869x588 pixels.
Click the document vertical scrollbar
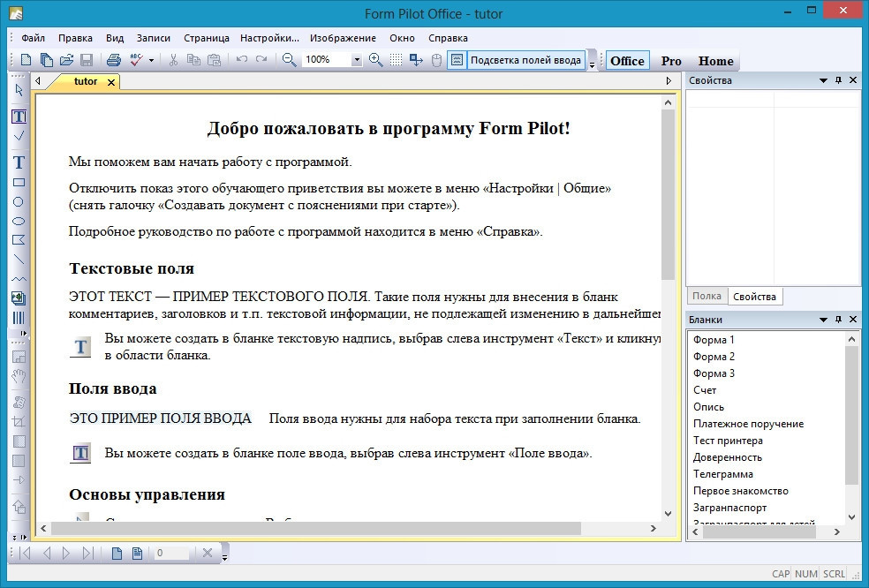[667, 353]
